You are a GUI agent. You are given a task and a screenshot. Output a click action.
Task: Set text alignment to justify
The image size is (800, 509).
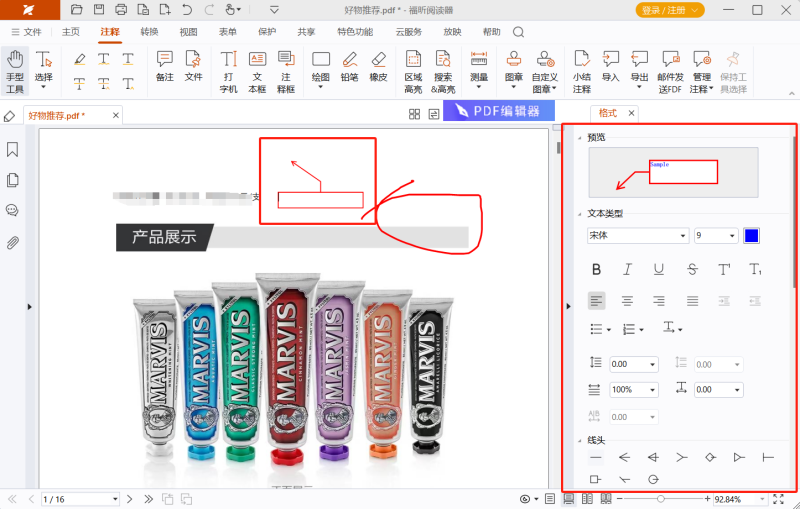point(692,301)
